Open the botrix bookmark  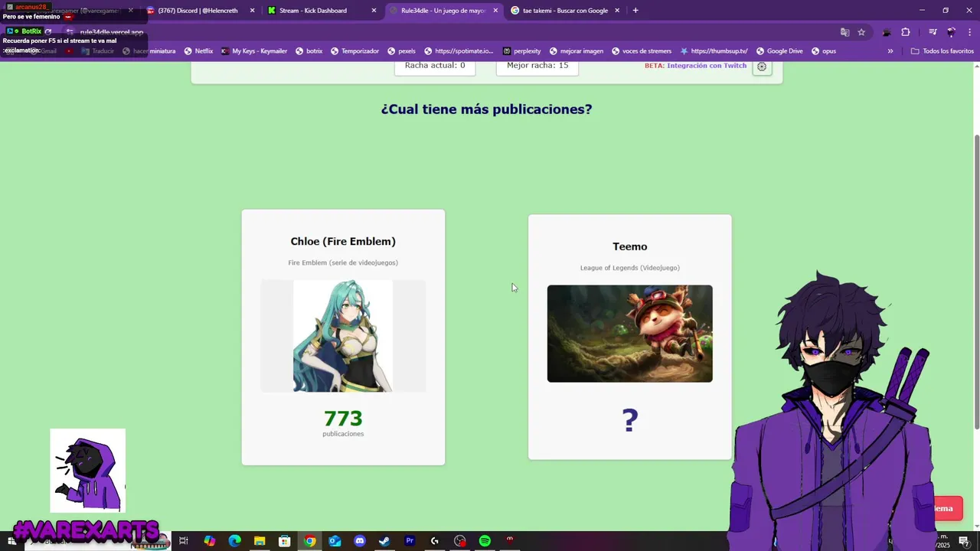pos(309,51)
